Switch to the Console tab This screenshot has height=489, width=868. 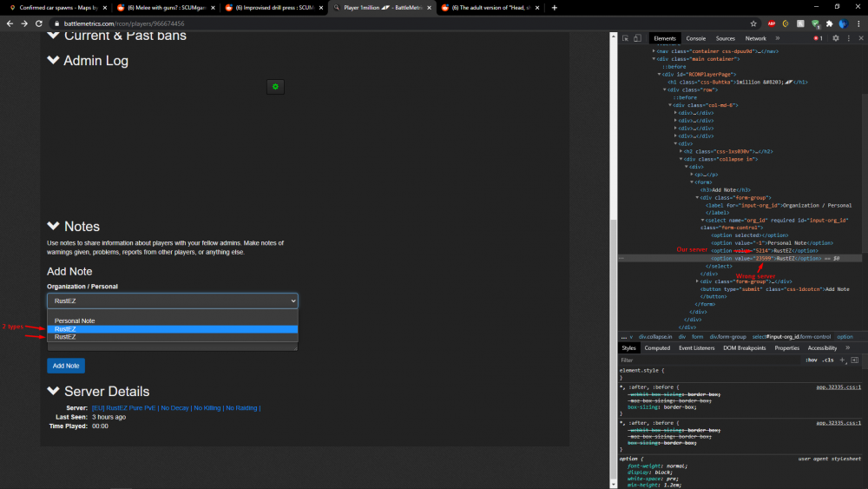(x=695, y=38)
